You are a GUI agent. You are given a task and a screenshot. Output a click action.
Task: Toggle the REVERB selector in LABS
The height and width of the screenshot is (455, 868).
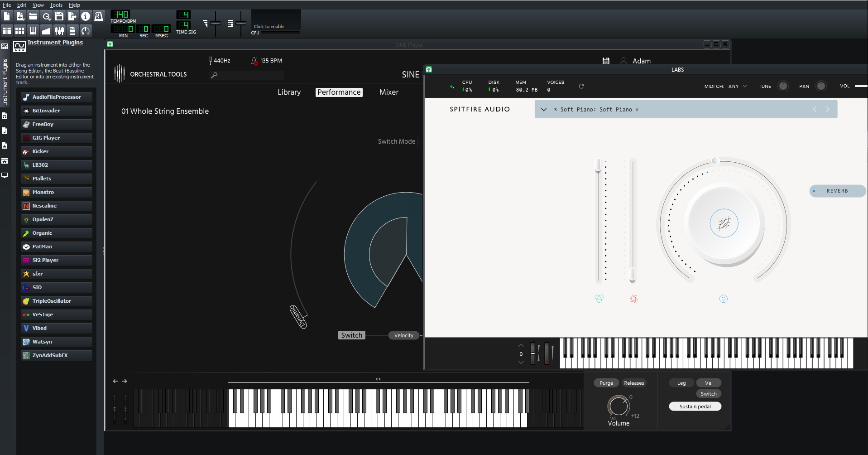(x=837, y=191)
